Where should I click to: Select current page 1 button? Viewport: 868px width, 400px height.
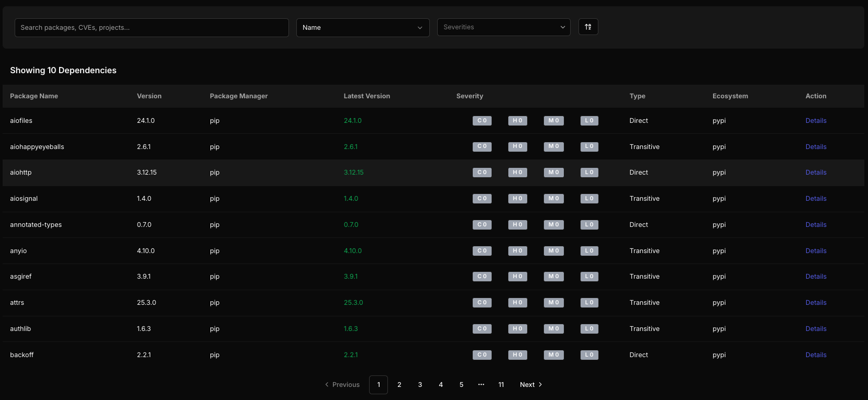(x=379, y=385)
